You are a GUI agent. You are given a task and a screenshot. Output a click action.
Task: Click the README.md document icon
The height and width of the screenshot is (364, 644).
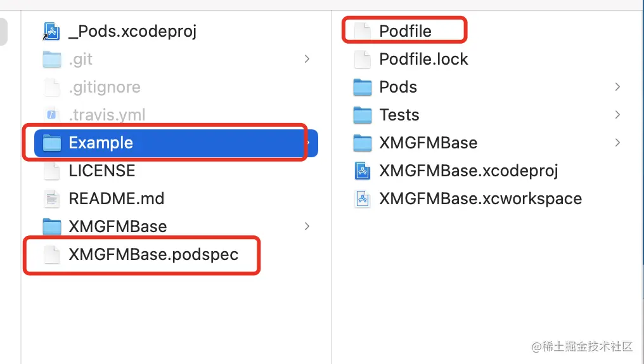point(51,198)
